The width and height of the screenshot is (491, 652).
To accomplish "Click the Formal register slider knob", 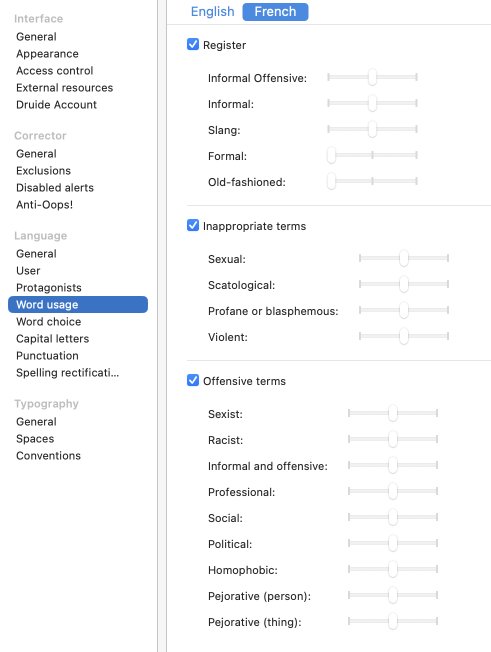I will 331,156.
